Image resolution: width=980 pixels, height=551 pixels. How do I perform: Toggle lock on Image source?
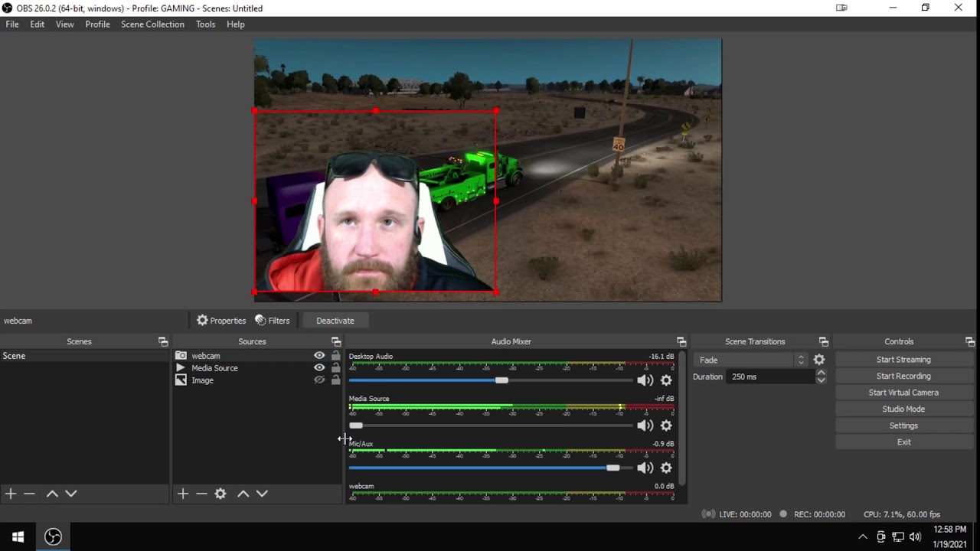[x=335, y=380]
